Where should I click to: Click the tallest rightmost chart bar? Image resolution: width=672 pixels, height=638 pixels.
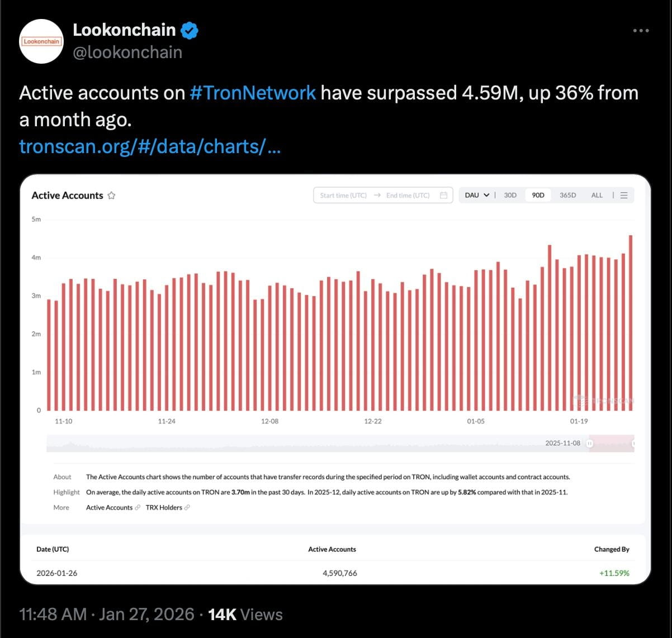tap(631, 323)
